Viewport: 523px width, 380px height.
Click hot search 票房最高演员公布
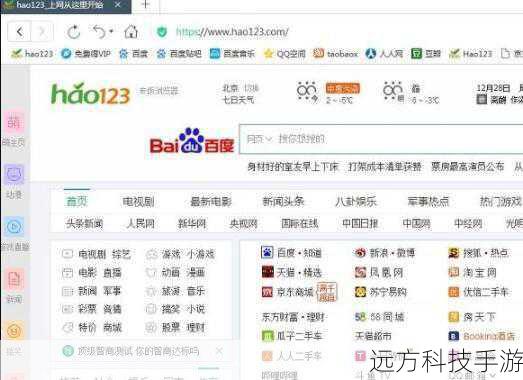pyautogui.click(x=467, y=166)
